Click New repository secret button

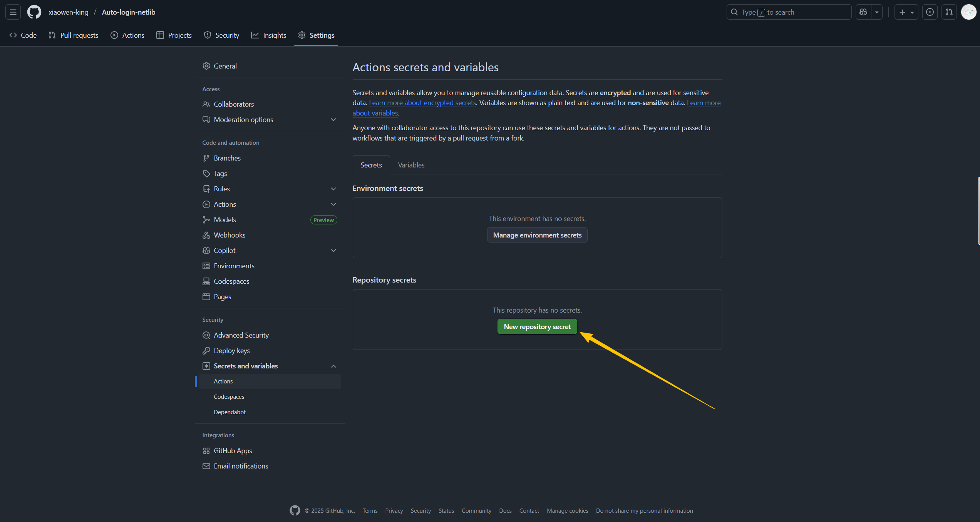pyautogui.click(x=537, y=327)
